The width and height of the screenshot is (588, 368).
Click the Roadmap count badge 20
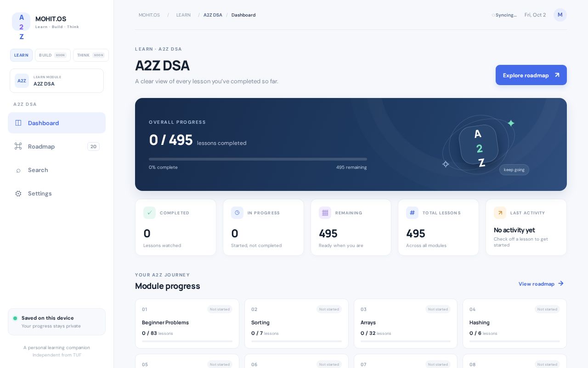(93, 147)
